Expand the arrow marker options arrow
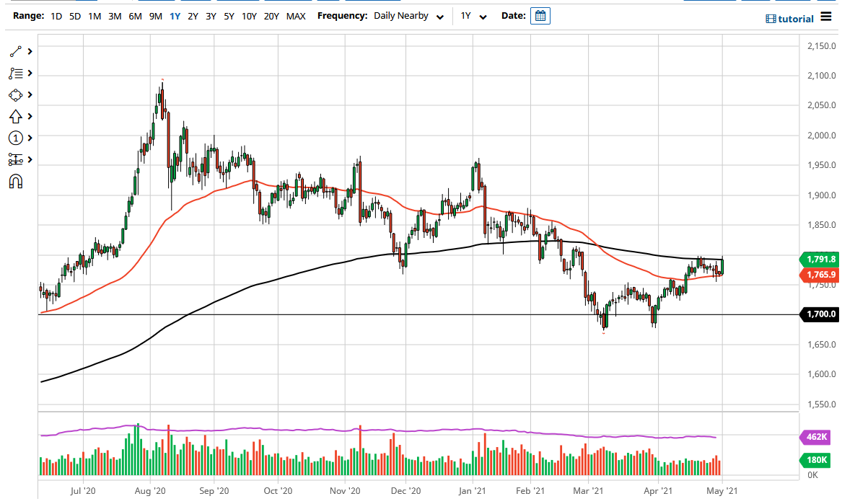Viewport: 842px width, 504px height. (30, 116)
